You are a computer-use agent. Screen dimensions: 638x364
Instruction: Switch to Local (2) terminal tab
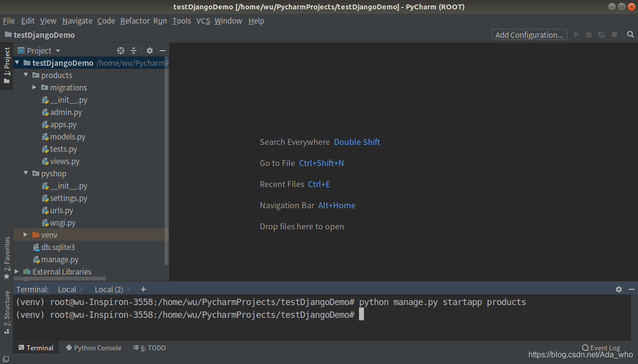pos(109,289)
